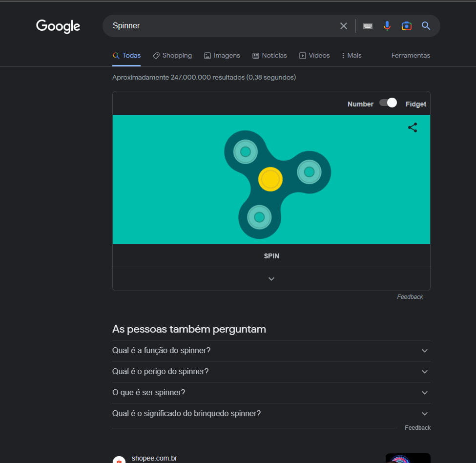Open Google Lens camera search
Viewport: 476px width, 463px height.
pyautogui.click(x=407, y=26)
